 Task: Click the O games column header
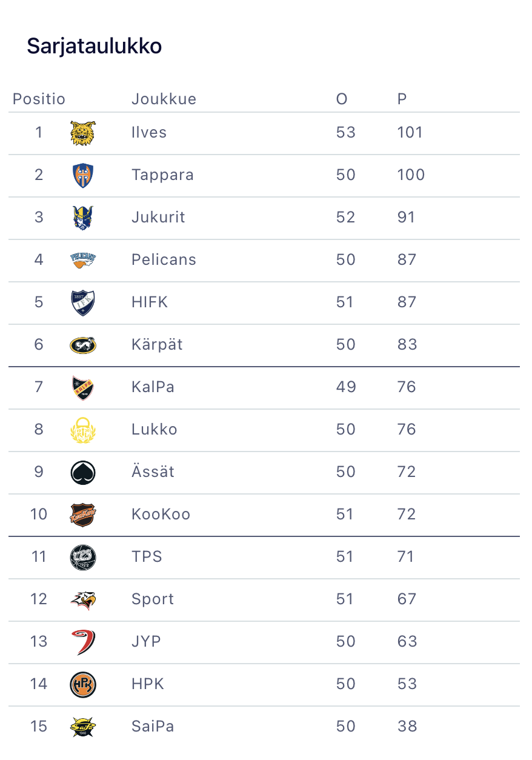342,99
